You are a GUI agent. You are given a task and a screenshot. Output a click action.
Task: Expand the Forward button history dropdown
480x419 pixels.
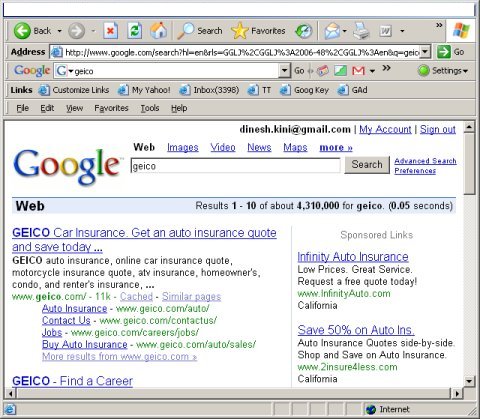(x=93, y=31)
